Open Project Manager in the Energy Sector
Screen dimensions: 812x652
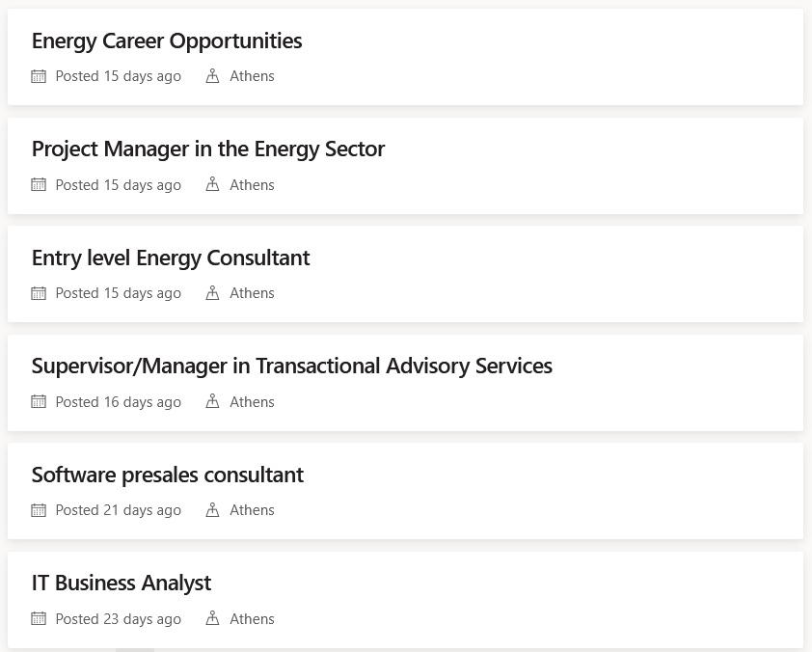pyautogui.click(x=208, y=149)
